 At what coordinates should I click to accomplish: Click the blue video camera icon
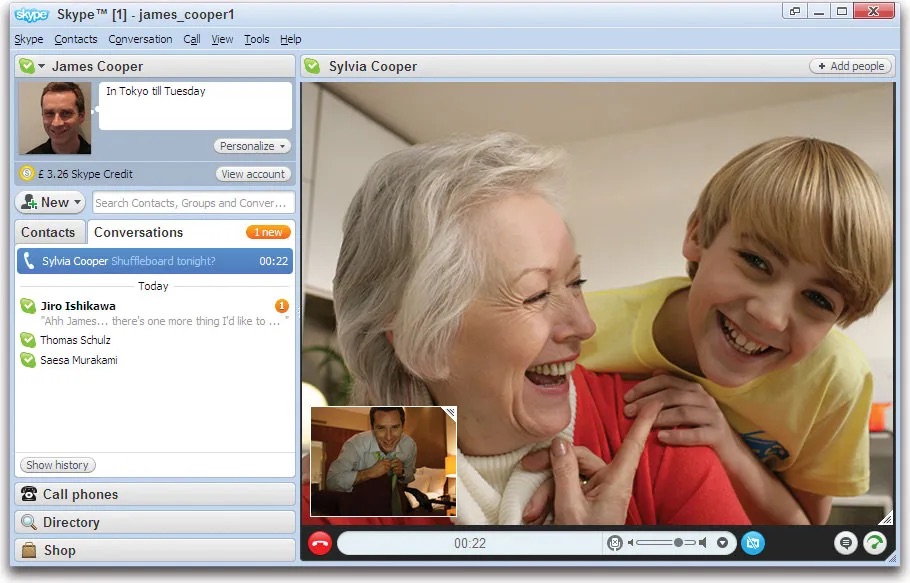(x=754, y=543)
